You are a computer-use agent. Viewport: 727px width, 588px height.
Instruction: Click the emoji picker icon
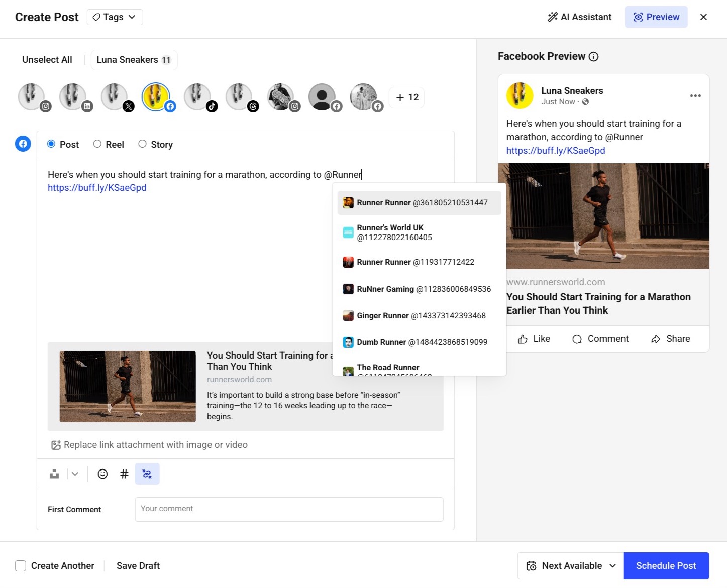tap(102, 474)
